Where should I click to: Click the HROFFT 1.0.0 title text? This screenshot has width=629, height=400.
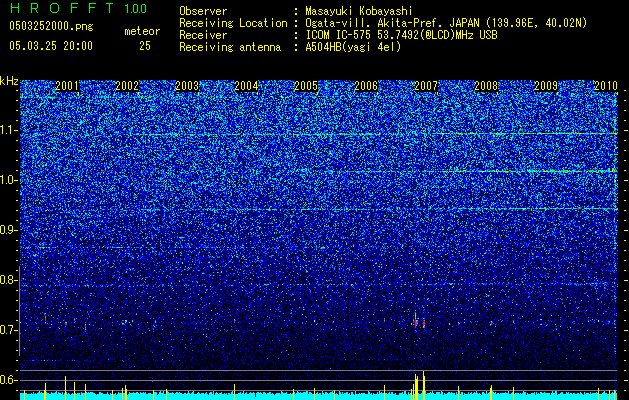pos(78,8)
